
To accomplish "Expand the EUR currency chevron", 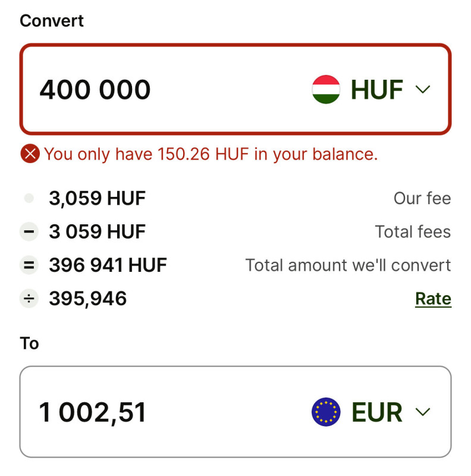I will pyautogui.click(x=422, y=412).
